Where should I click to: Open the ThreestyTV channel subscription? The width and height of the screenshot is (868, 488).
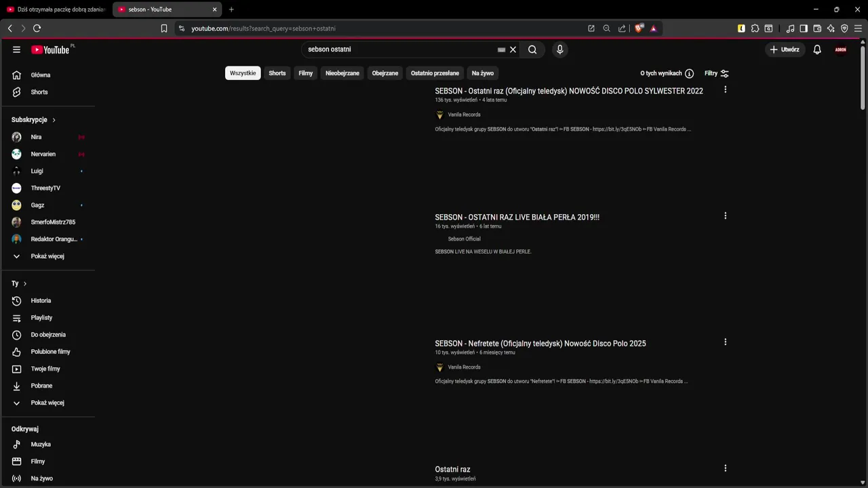(47, 188)
